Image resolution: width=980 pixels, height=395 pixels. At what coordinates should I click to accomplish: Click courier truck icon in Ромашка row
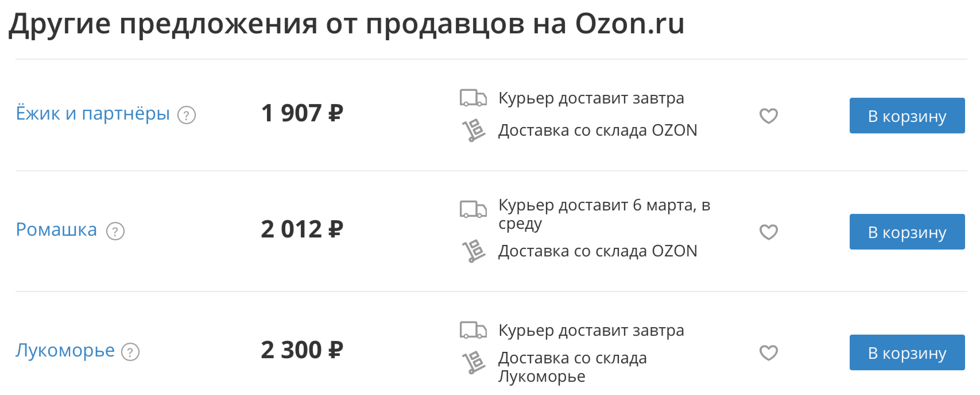point(473,209)
